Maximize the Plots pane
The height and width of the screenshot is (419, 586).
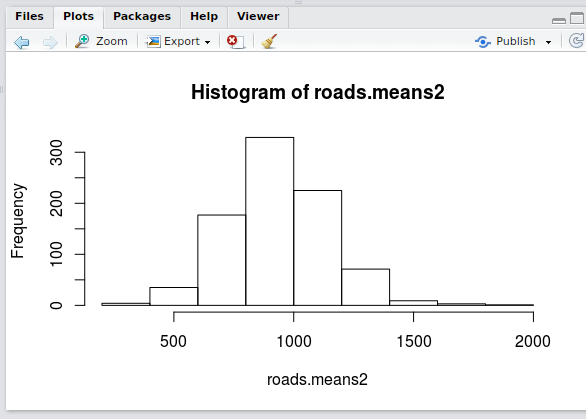click(x=577, y=18)
